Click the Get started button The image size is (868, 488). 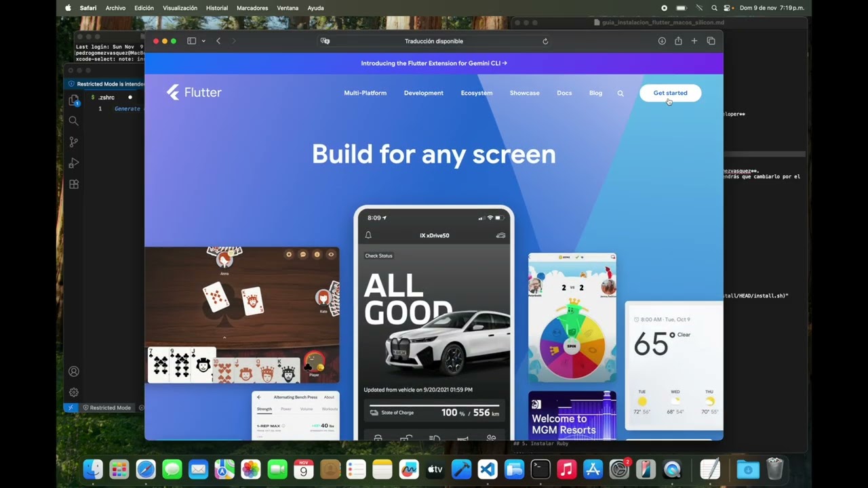click(x=670, y=93)
